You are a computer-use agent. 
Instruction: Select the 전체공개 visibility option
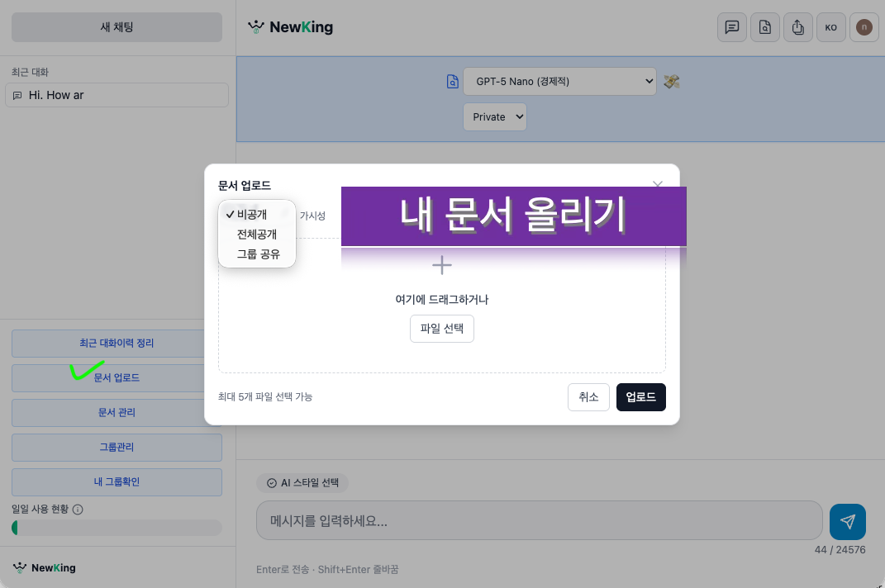coord(257,235)
